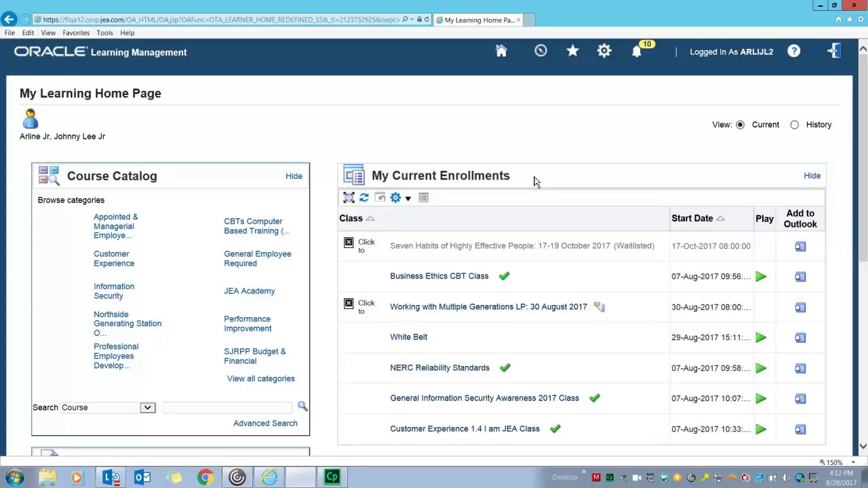Play General Information Security Awareness 2017 Class
The height and width of the screenshot is (488, 868).
761,399
